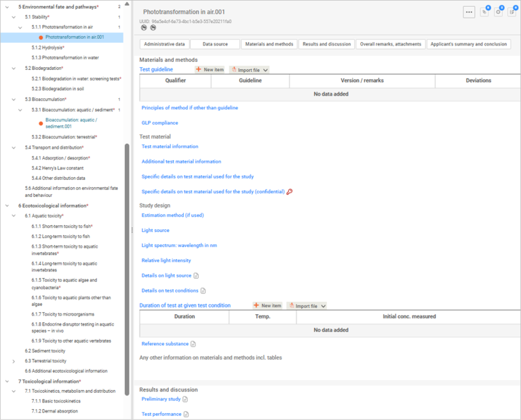Click the edit note icon in header
521x420 pixels.
(512, 12)
